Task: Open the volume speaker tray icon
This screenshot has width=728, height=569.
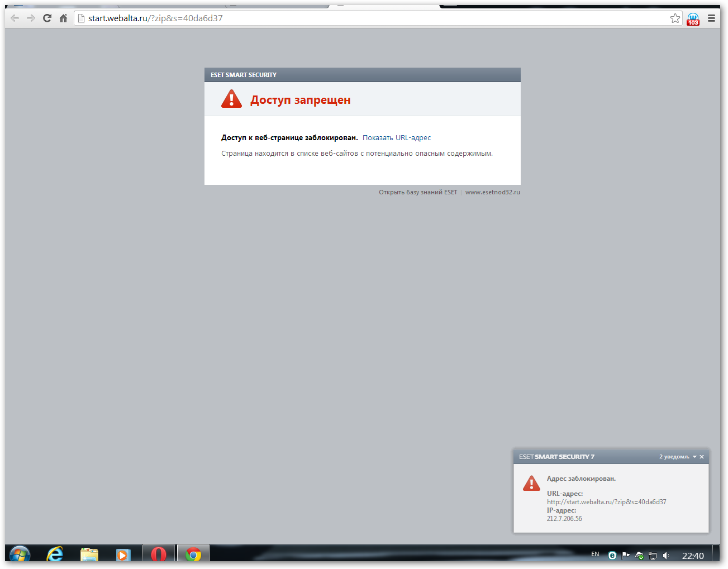Action: pos(666,556)
